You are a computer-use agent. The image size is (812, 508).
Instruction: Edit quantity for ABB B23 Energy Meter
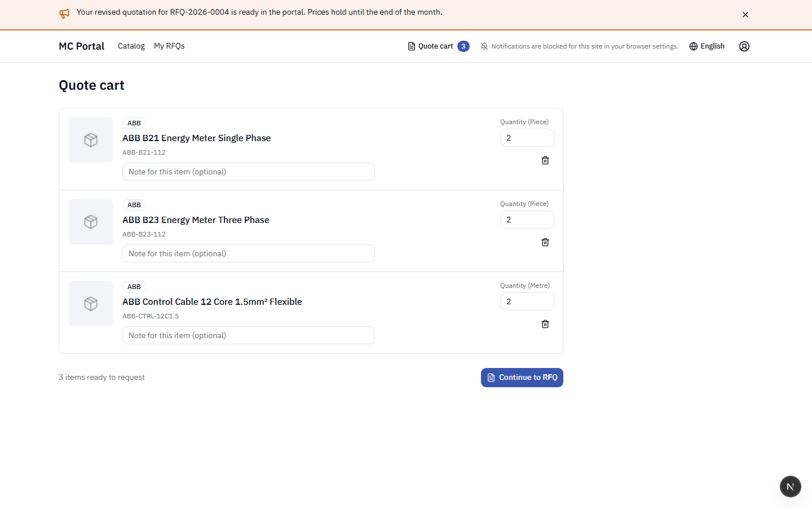pos(527,220)
